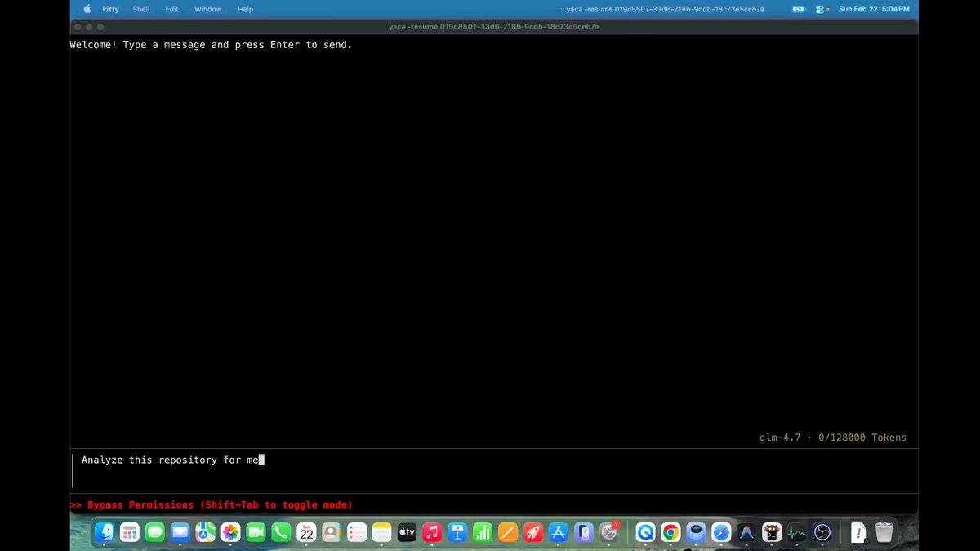This screenshot has width=980, height=551.
Task: Open the Apple TV app
Action: tap(407, 533)
